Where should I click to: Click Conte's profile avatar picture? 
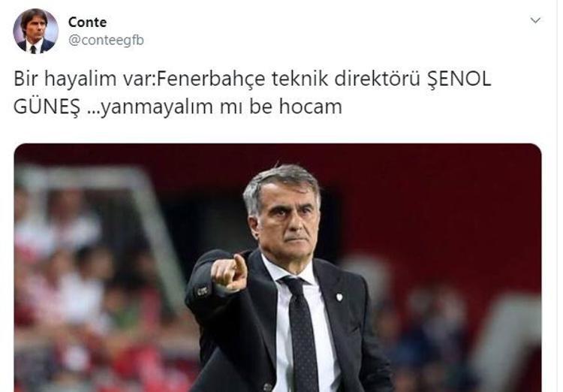point(35,32)
